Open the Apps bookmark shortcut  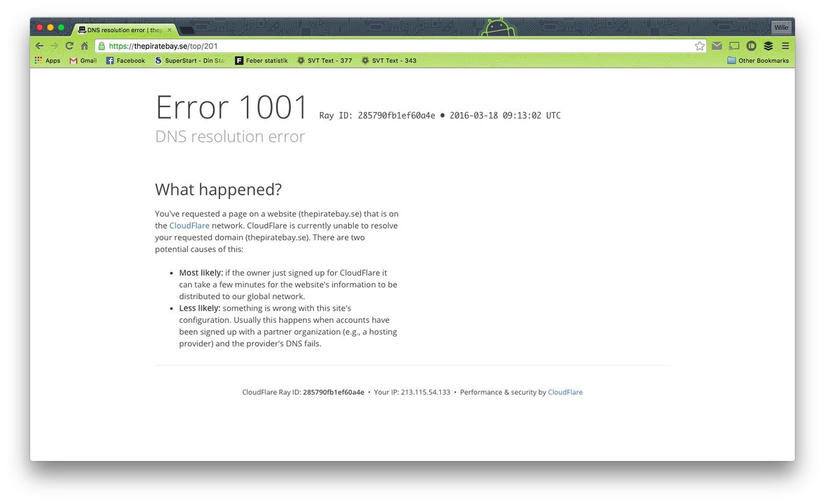pyautogui.click(x=47, y=61)
